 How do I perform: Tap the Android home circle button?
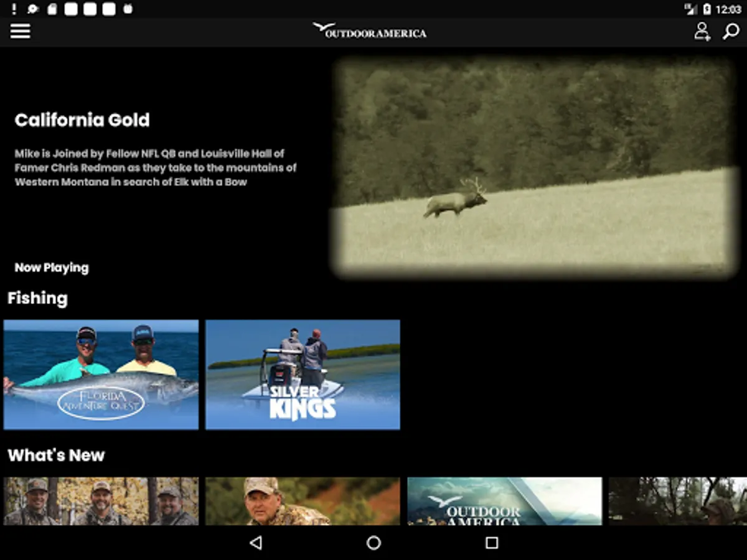(374, 543)
